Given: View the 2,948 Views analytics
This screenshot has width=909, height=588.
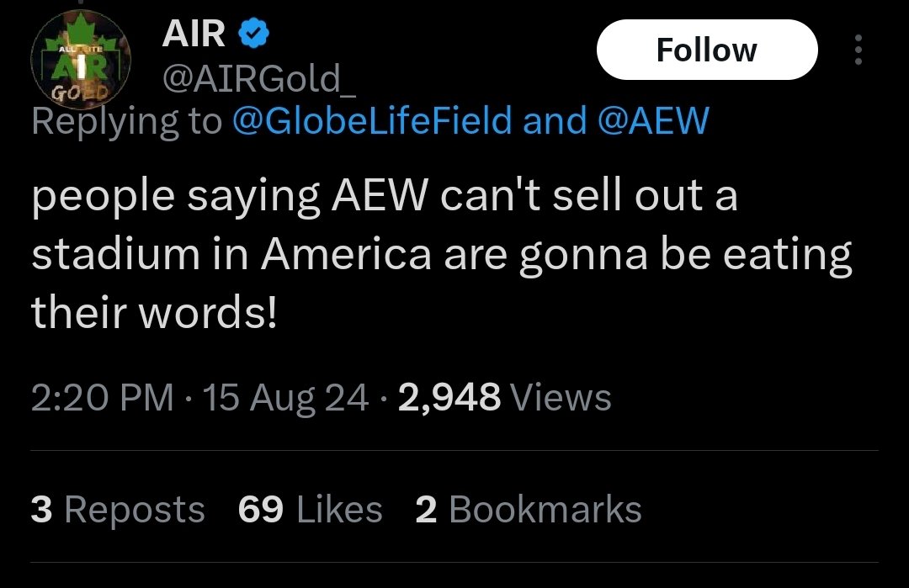Looking at the screenshot, I should pos(504,397).
